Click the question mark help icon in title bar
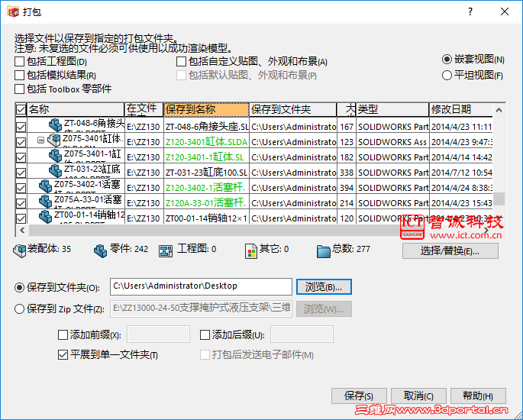The height and width of the screenshot is (420, 523). coord(470,11)
